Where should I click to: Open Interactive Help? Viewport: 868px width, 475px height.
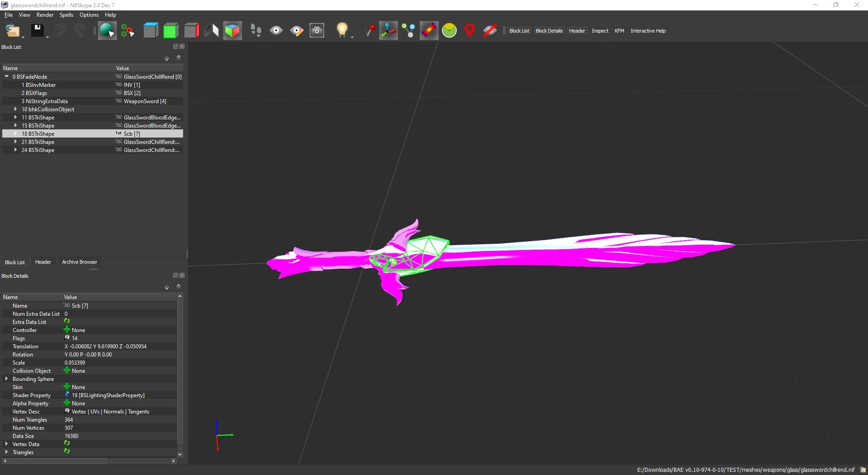(x=648, y=31)
